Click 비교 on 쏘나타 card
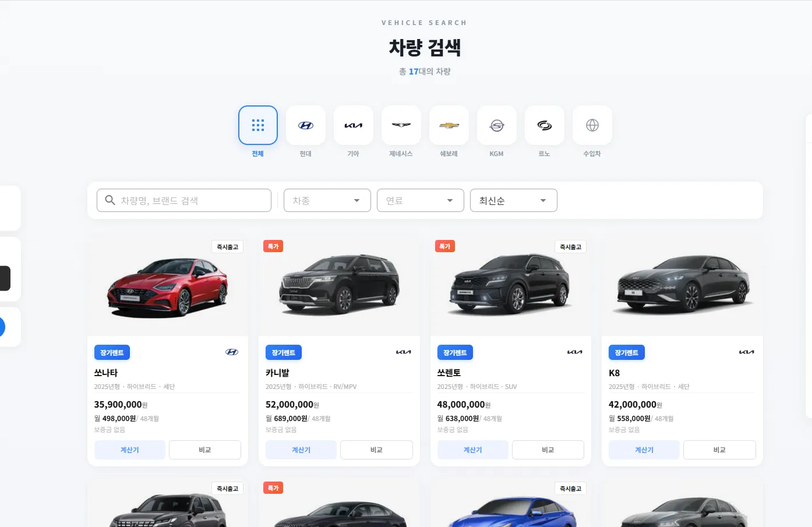 pos(205,450)
